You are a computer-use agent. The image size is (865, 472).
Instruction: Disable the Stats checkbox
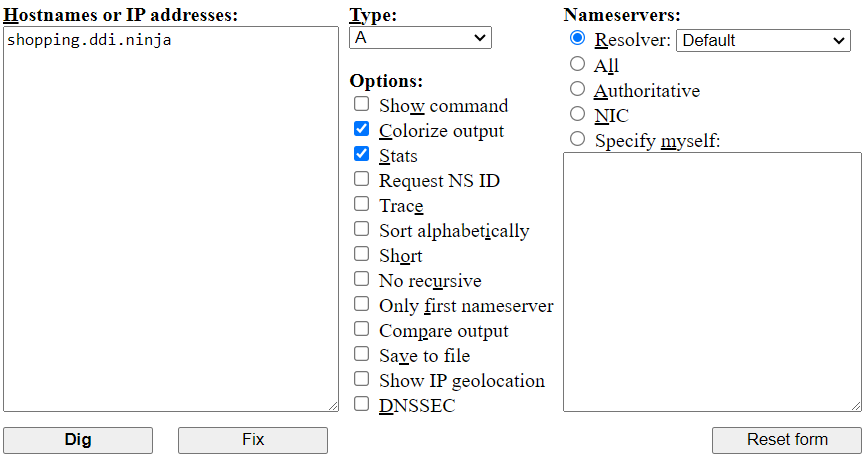point(361,155)
